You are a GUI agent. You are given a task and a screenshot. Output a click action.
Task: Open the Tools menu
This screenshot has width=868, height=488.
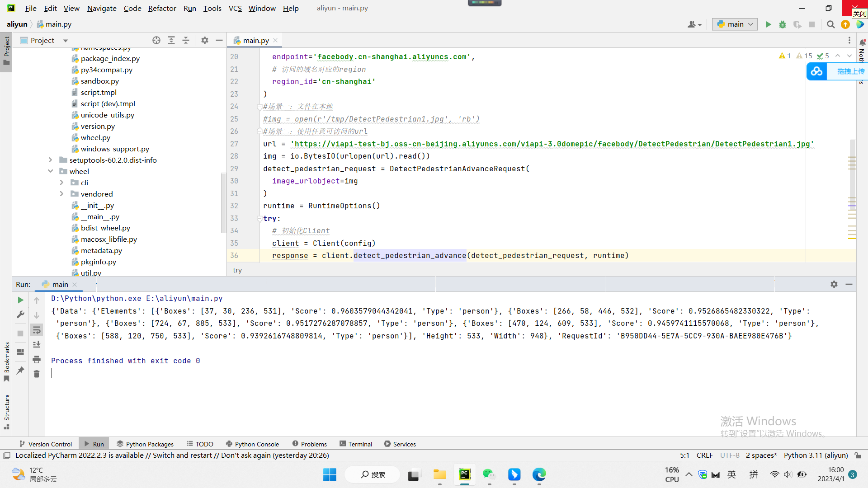[x=212, y=8]
